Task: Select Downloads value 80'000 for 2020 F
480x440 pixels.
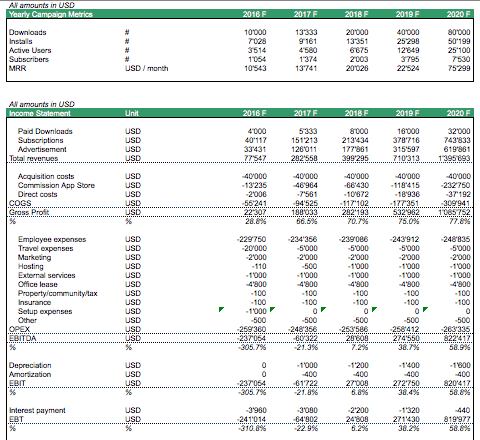Action: pos(459,32)
